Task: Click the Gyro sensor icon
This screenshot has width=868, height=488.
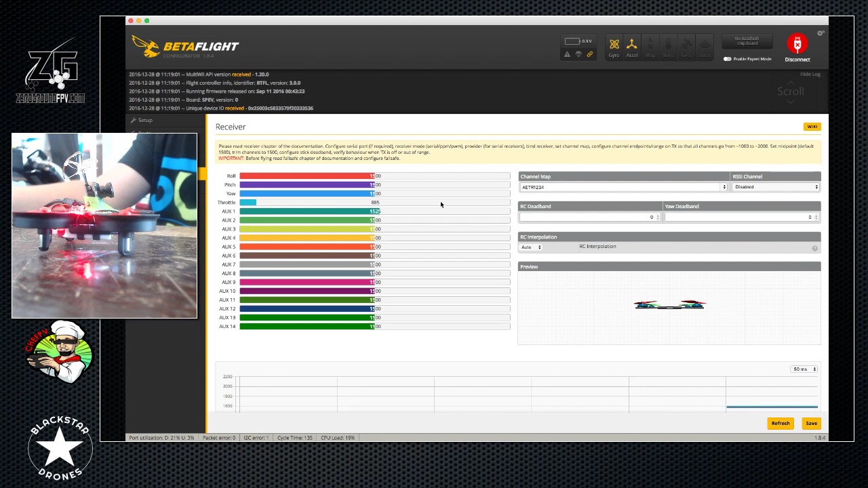Action: [614, 47]
